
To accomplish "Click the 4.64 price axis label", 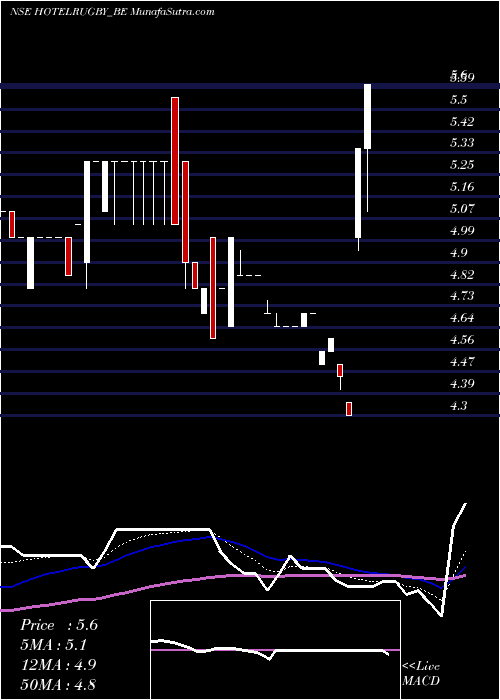I will tap(462, 318).
